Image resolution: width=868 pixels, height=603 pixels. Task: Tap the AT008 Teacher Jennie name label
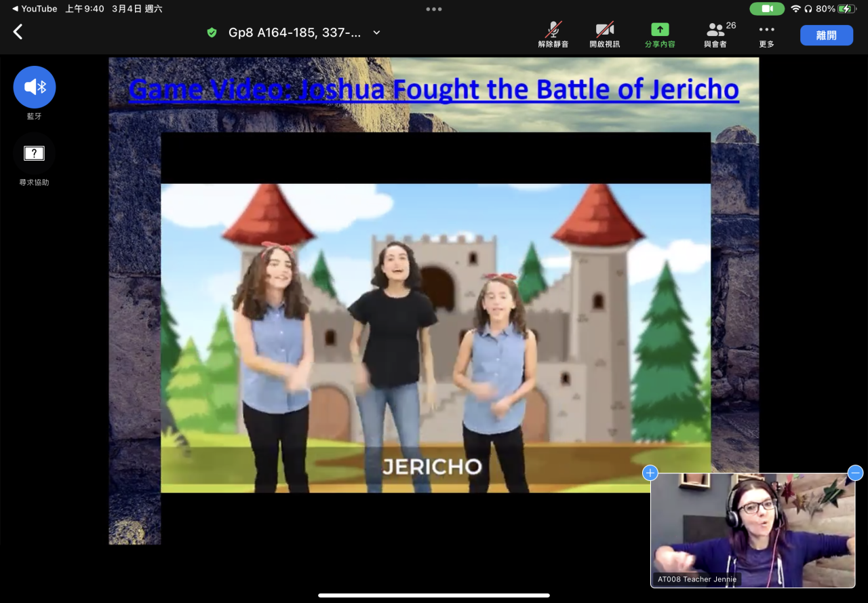point(697,579)
